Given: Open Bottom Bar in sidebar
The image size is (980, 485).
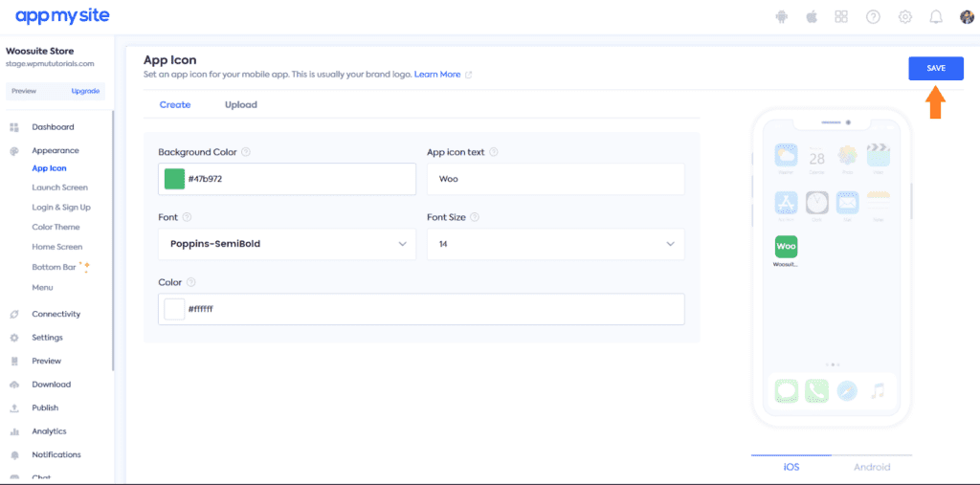Looking at the screenshot, I should point(54,268).
